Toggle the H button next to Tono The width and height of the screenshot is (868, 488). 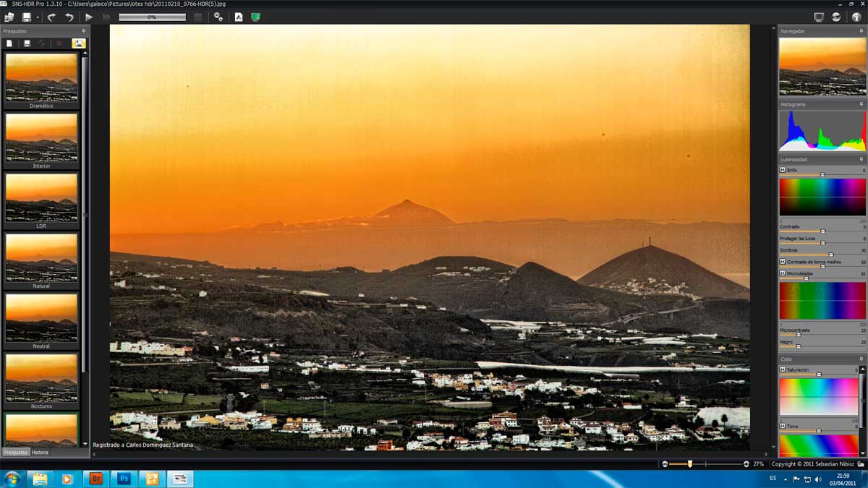783,426
